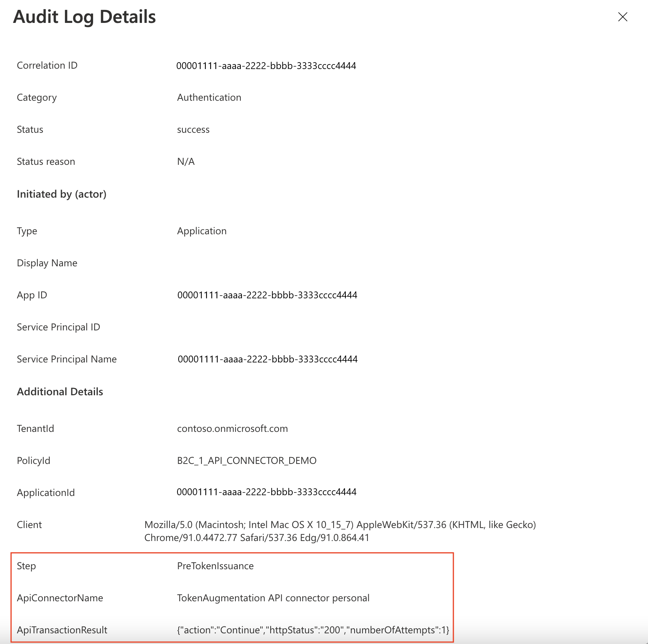Select the Correlation ID value

click(x=266, y=65)
